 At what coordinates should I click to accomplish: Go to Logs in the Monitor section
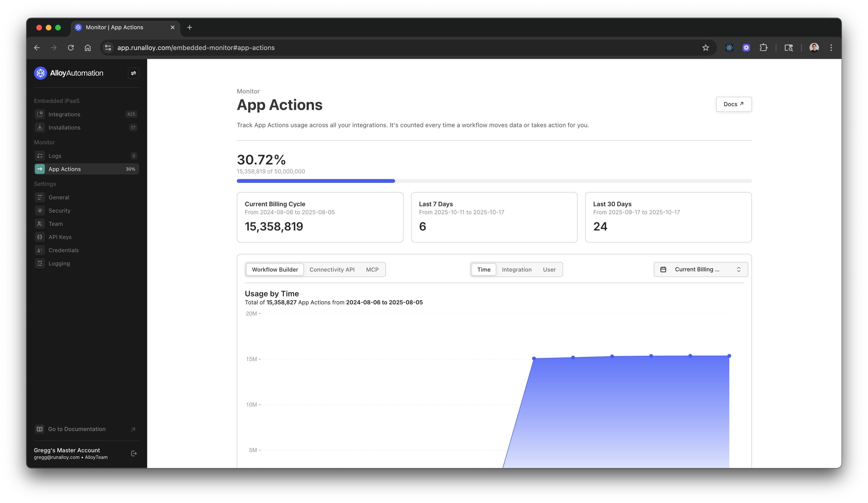(x=55, y=156)
